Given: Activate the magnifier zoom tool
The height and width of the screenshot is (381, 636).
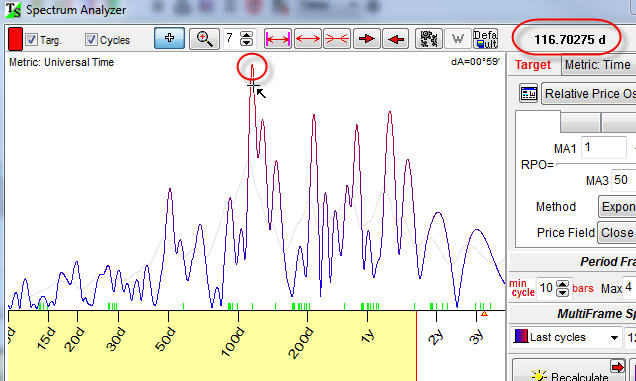Looking at the screenshot, I should (x=204, y=39).
